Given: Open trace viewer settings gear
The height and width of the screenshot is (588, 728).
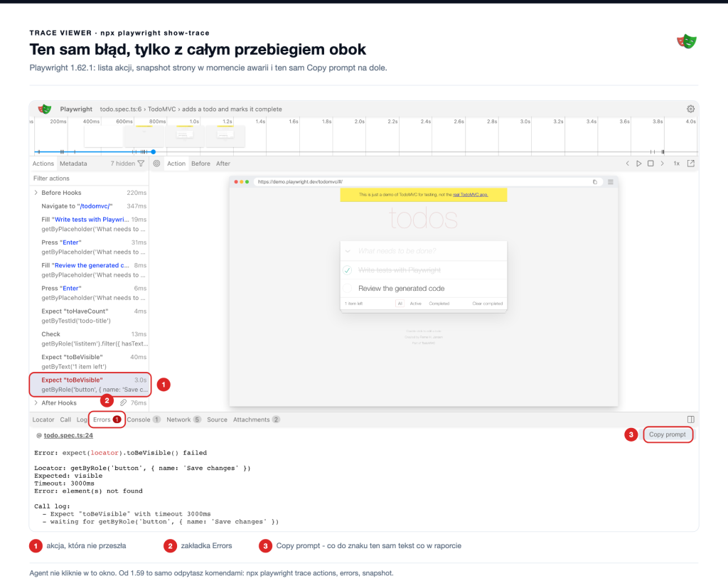Looking at the screenshot, I should (x=690, y=109).
